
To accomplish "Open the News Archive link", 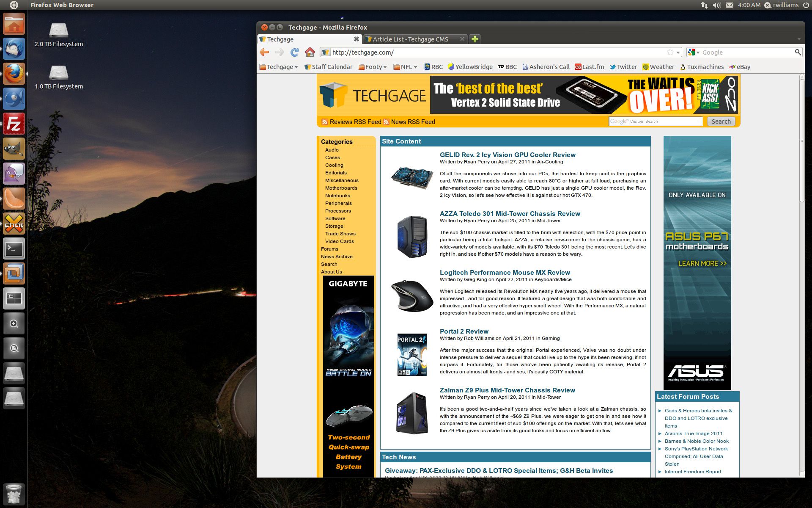I will [337, 257].
